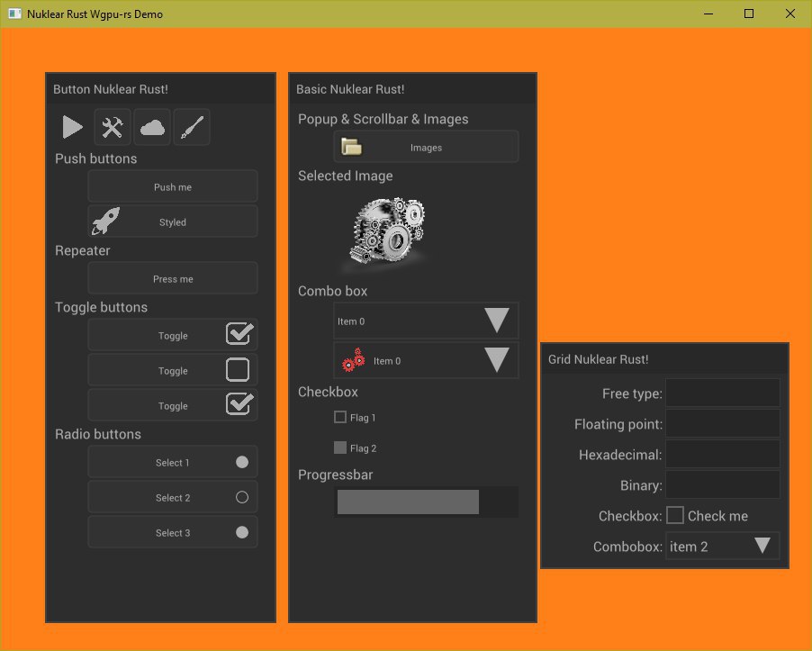Click the play triangle icon button
Viewport: 812px width, 651px height.
(x=73, y=127)
